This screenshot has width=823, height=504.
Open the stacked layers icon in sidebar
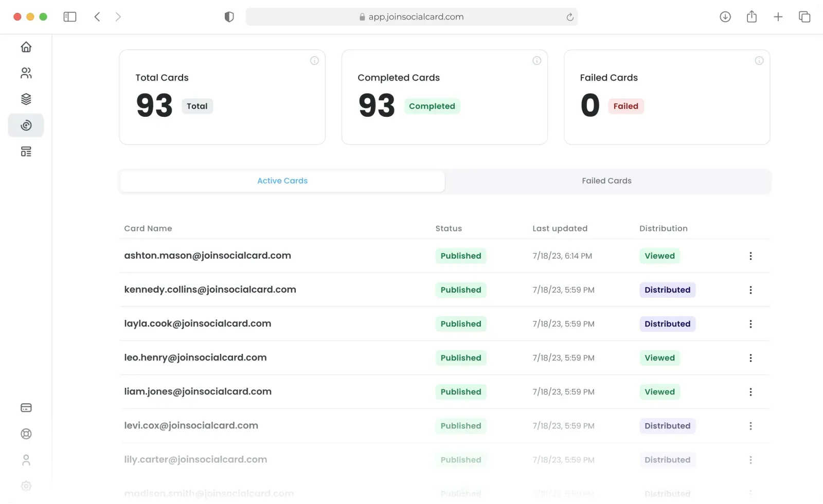(26, 99)
